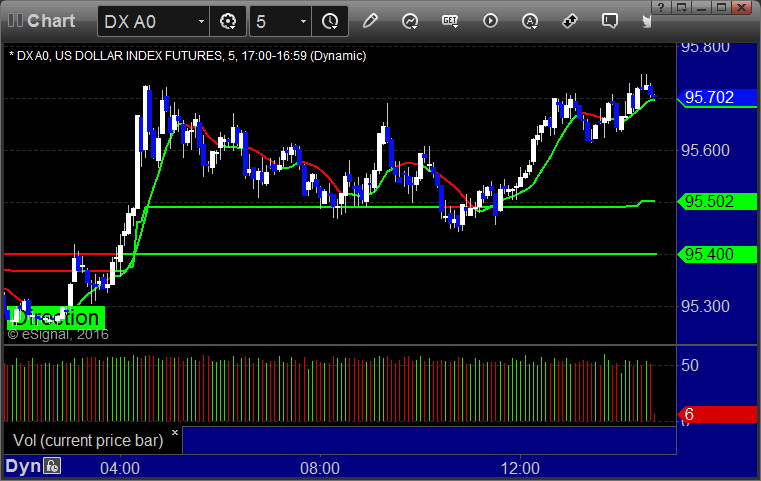Click the 12:00 time axis label
The height and width of the screenshot is (481, 761).
[520, 468]
